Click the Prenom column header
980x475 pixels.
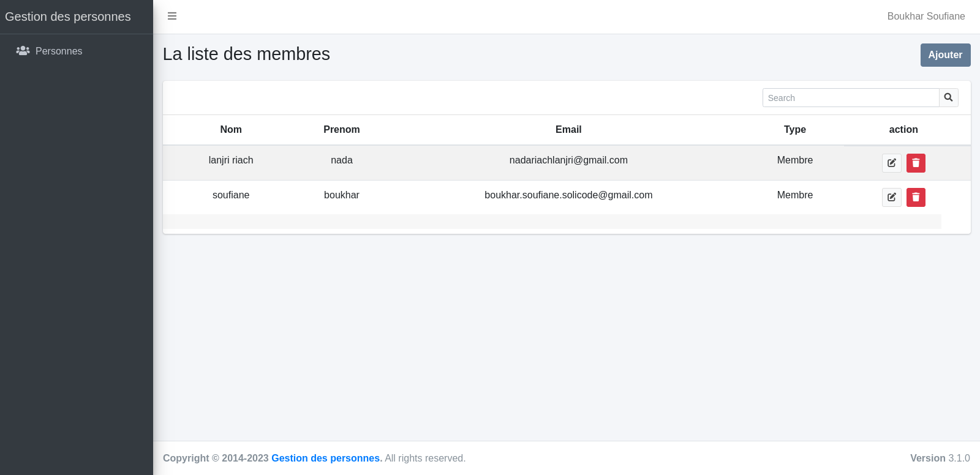341,130
